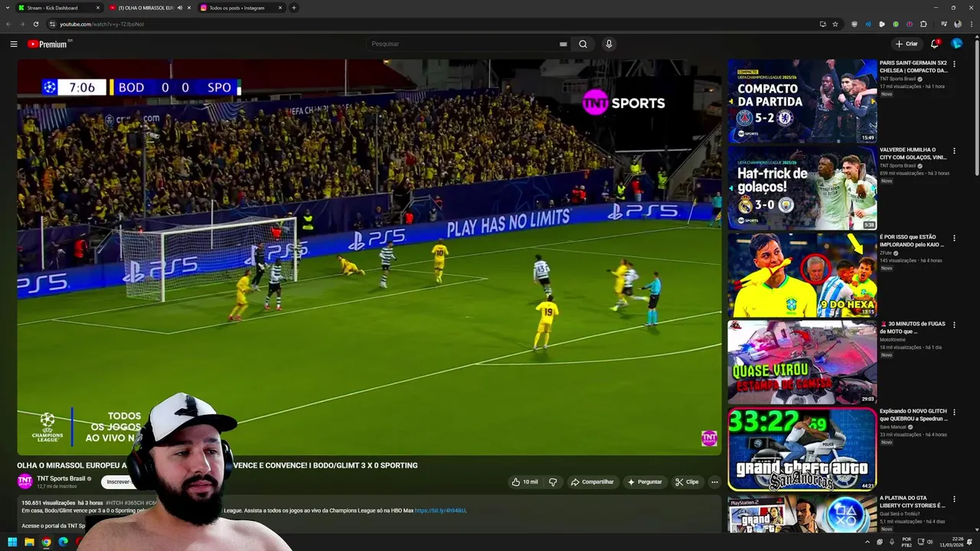The width and height of the screenshot is (980, 551).
Task: Open YouTube notifications bell
Action: coord(935,44)
